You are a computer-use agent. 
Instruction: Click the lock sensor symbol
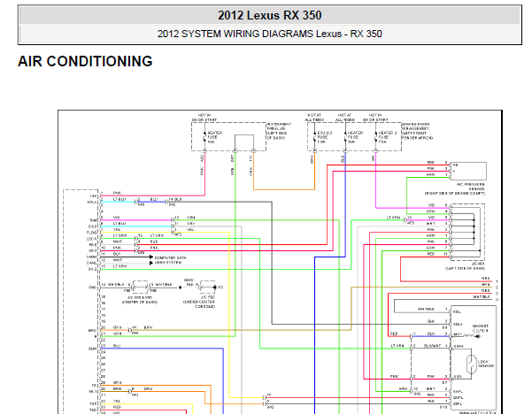[471, 364]
